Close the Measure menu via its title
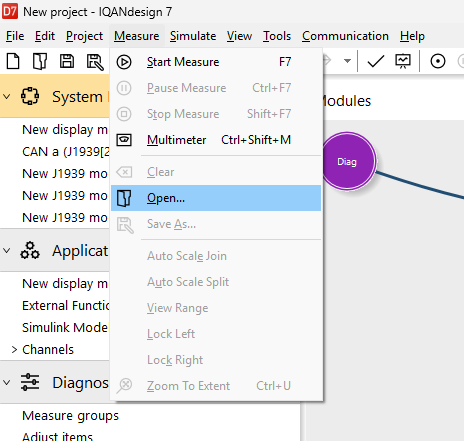 (x=137, y=36)
